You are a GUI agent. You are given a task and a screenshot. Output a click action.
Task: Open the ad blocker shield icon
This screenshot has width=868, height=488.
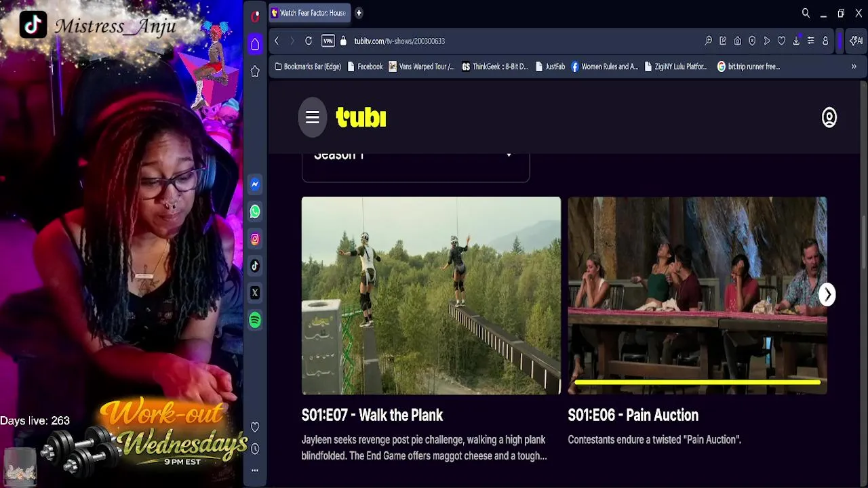(x=752, y=41)
